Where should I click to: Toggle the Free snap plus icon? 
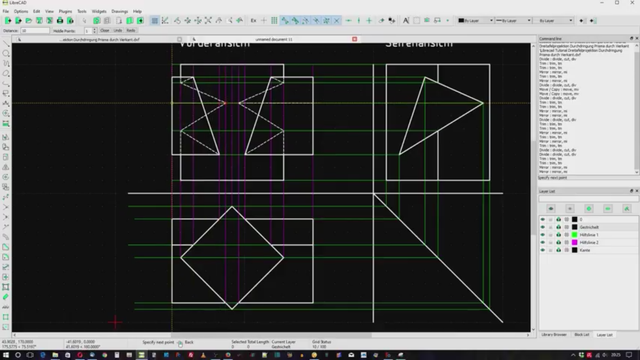pyautogui.click(x=264, y=20)
